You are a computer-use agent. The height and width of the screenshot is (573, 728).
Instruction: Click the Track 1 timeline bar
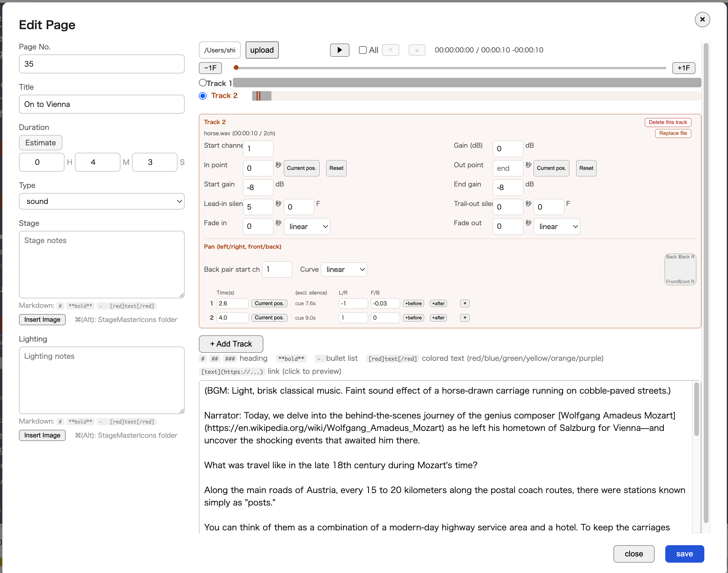(467, 83)
